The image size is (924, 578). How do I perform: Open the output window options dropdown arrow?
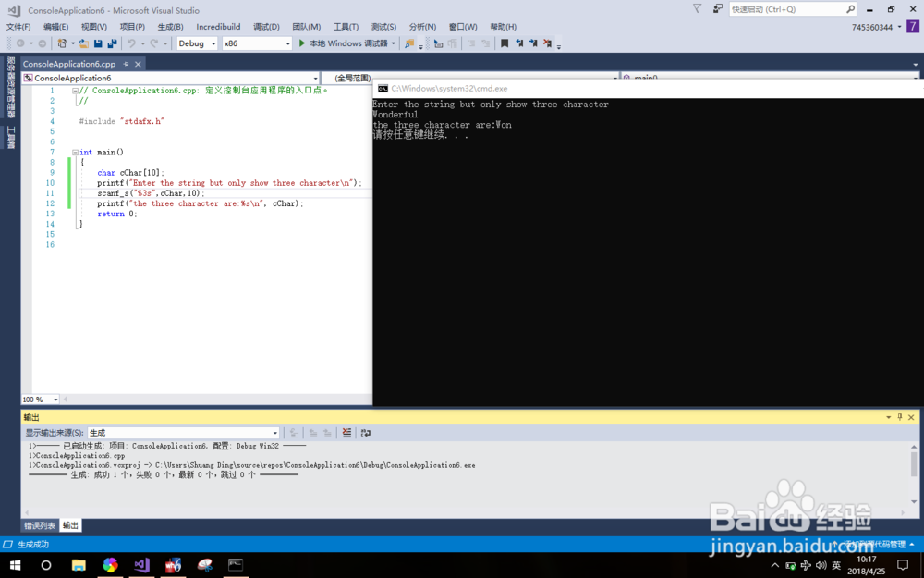pyautogui.click(x=889, y=417)
